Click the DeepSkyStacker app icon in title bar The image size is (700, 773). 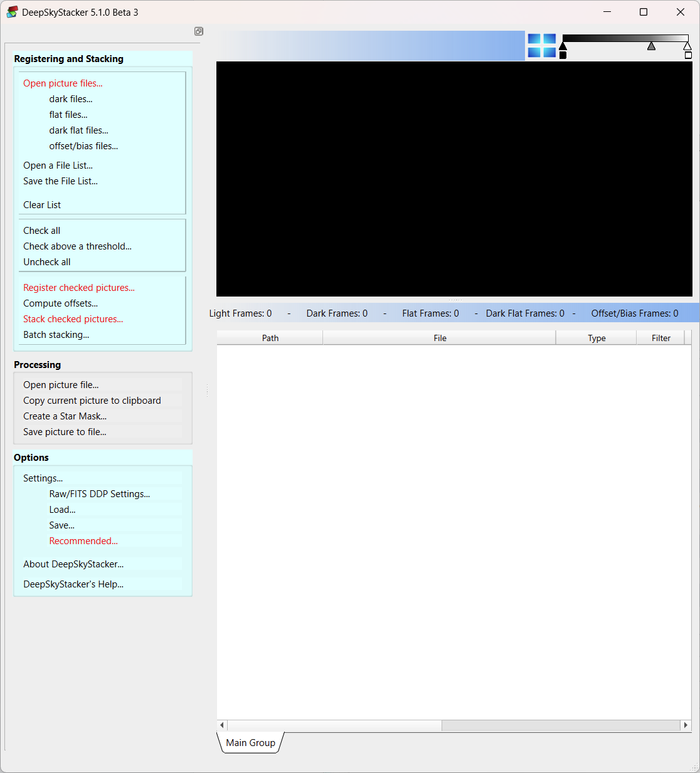click(x=12, y=12)
